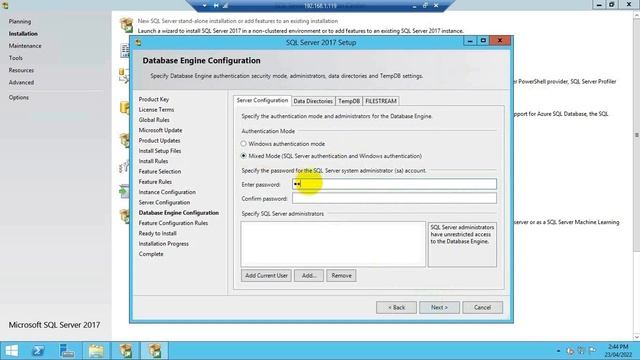640x360 pixels.
Task: Select the Server Configuration tab
Action: [262, 100]
